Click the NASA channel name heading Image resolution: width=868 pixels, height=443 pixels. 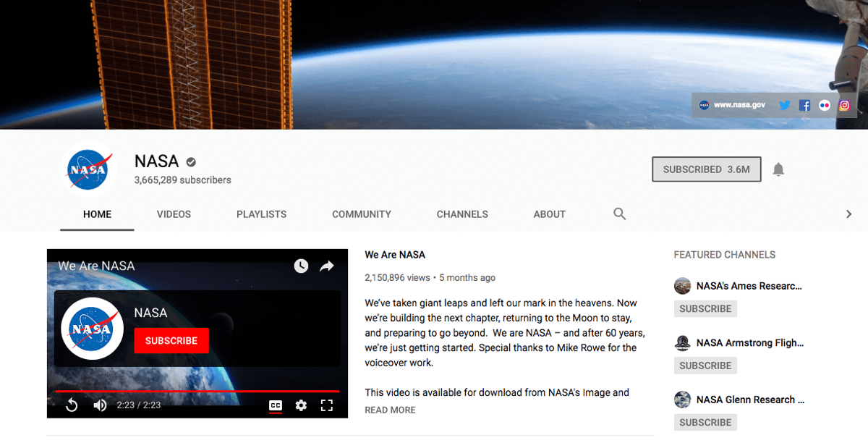[156, 162]
